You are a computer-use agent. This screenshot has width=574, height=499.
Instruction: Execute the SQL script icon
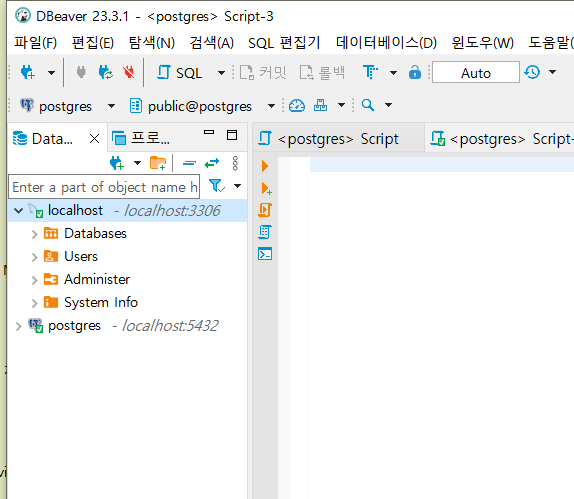[265, 210]
